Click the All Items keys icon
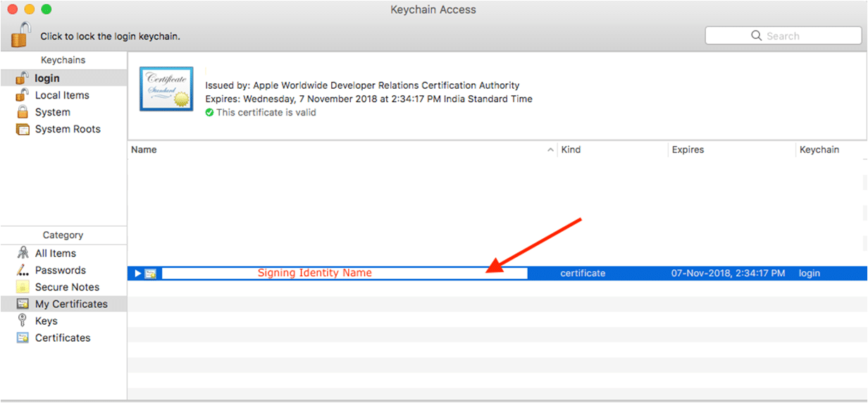The width and height of the screenshot is (868, 403). tap(23, 253)
